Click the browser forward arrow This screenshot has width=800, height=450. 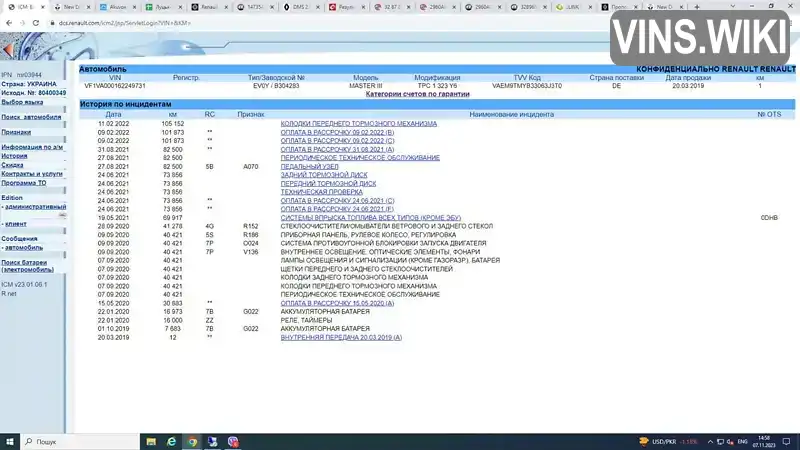pyautogui.click(x=22, y=23)
